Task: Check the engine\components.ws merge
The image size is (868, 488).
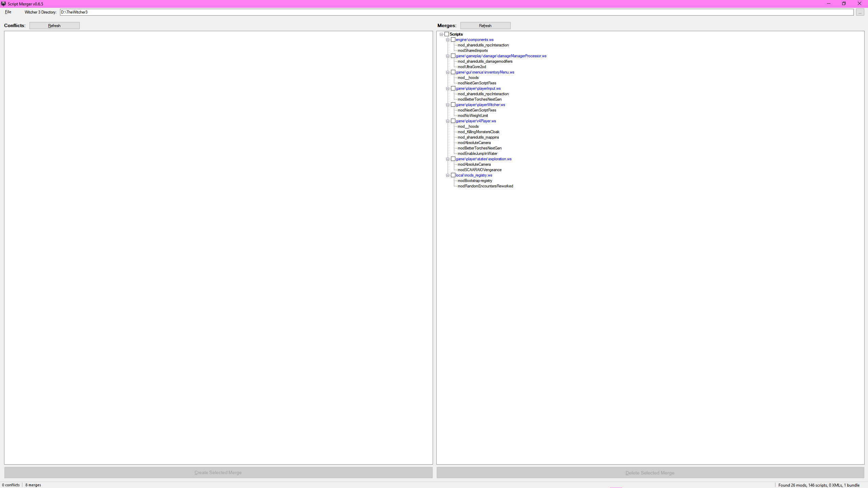Action: [453, 40]
